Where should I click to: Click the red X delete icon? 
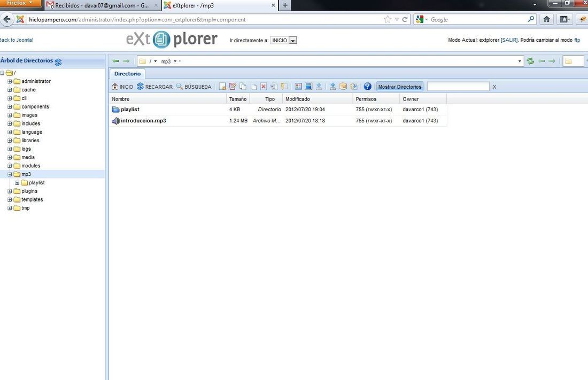click(264, 87)
